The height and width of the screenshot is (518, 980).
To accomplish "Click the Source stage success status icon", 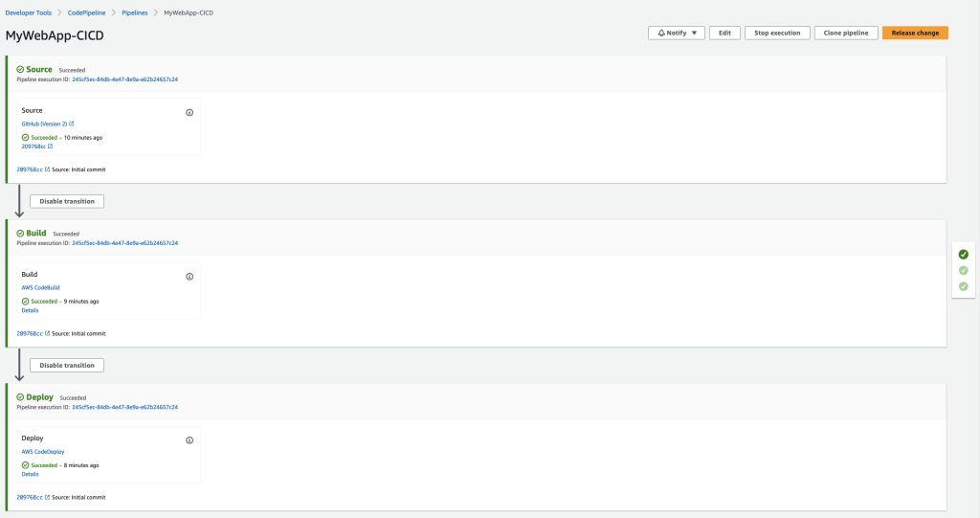I will [x=20, y=70].
